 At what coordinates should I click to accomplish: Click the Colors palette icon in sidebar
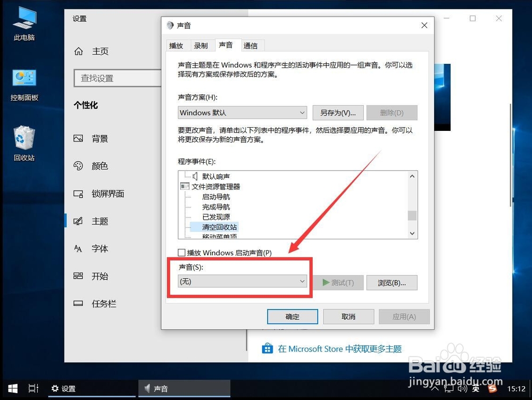[78, 166]
